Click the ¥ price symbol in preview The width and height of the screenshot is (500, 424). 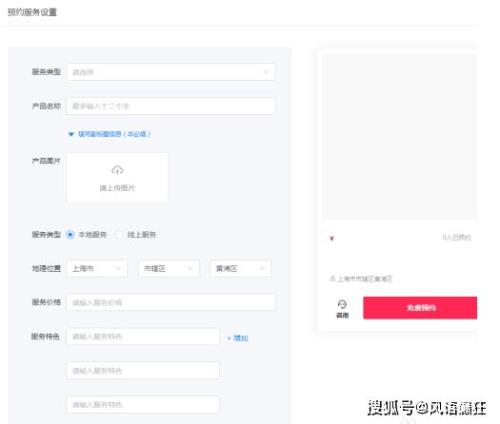coord(332,238)
